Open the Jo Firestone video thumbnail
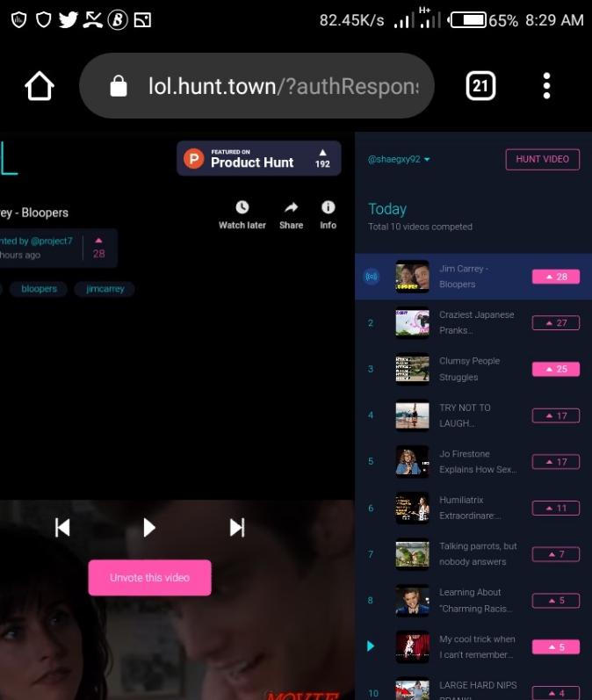The width and height of the screenshot is (592, 700). point(413,462)
